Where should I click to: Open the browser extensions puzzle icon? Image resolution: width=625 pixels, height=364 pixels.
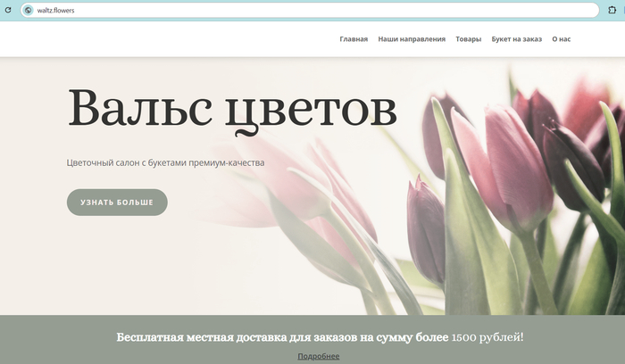pos(612,11)
